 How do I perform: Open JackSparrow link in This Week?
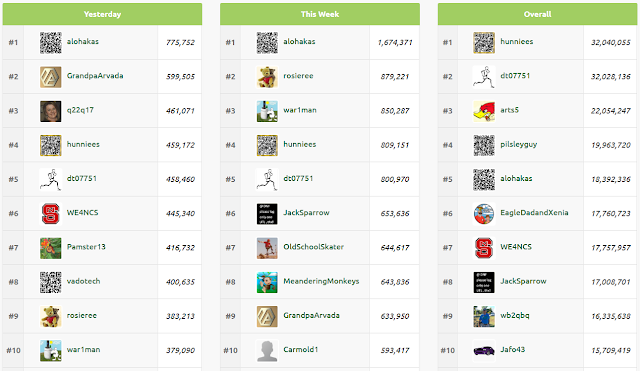click(x=307, y=213)
